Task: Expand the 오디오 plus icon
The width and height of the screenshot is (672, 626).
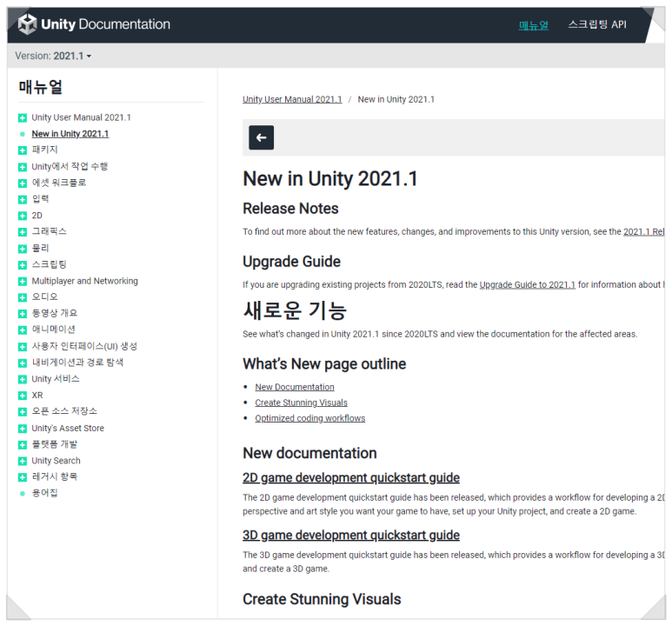Action: pyautogui.click(x=23, y=297)
